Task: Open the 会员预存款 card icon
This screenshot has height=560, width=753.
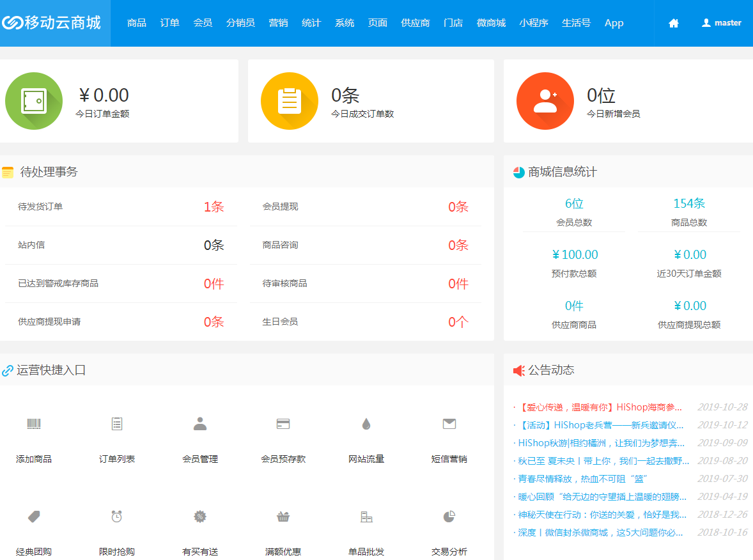Action: click(283, 424)
